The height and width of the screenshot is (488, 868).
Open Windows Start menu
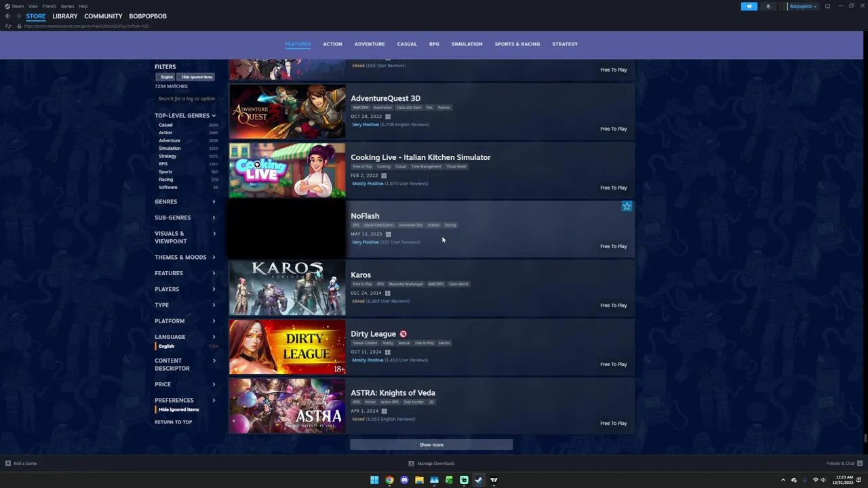pyautogui.click(x=374, y=480)
